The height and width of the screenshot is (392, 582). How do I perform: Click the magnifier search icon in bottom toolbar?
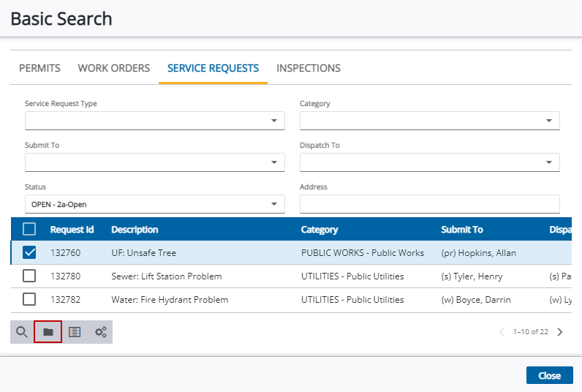coord(22,332)
